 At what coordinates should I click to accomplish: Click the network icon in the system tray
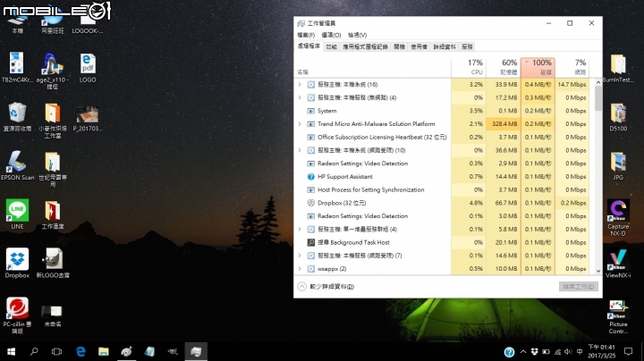tap(557, 351)
